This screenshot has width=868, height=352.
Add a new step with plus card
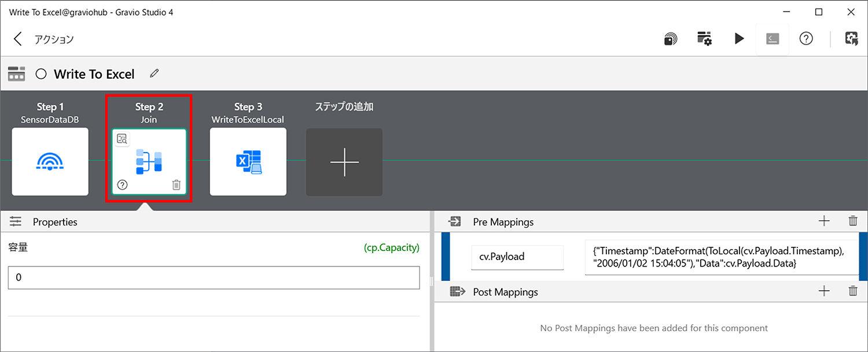344,162
